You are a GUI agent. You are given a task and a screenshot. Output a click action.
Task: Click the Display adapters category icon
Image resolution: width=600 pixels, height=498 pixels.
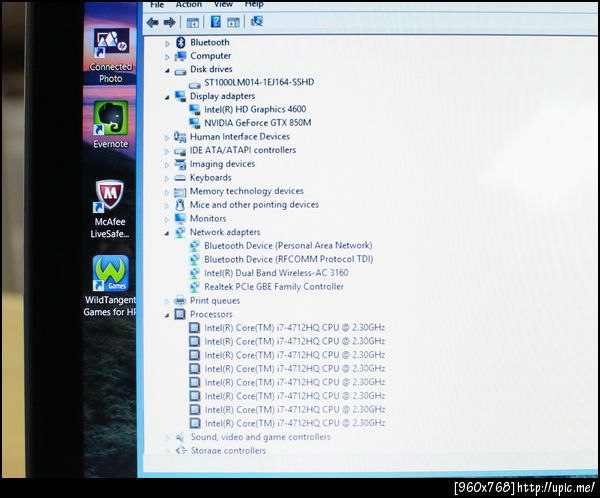click(181, 96)
